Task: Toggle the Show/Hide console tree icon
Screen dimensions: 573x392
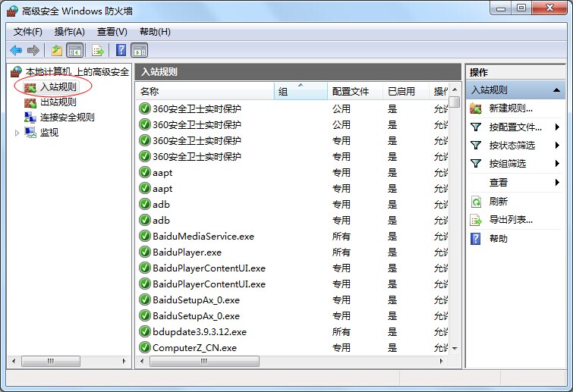Action: (75, 50)
